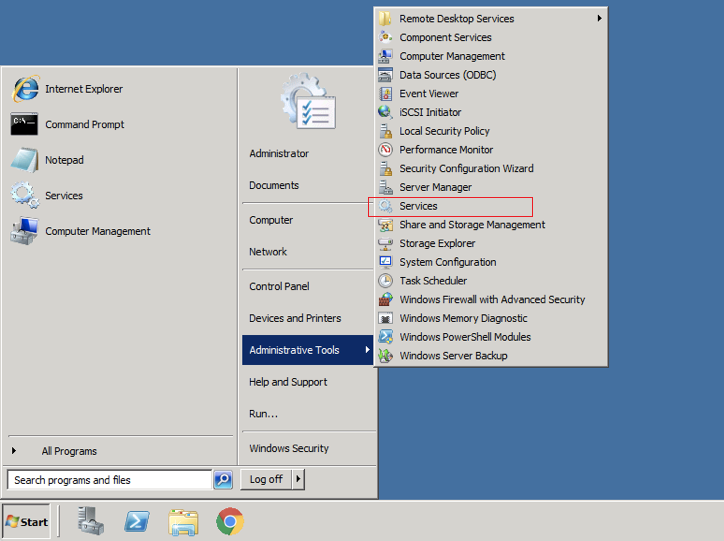The height and width of the screenshot is (541, 724).
Task: Click Computer Management icon in pinned list
Action: (x=24, y=231)
